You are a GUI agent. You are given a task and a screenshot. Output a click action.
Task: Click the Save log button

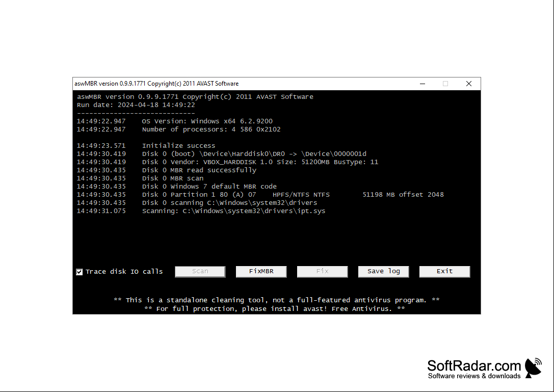click(383, 272)
